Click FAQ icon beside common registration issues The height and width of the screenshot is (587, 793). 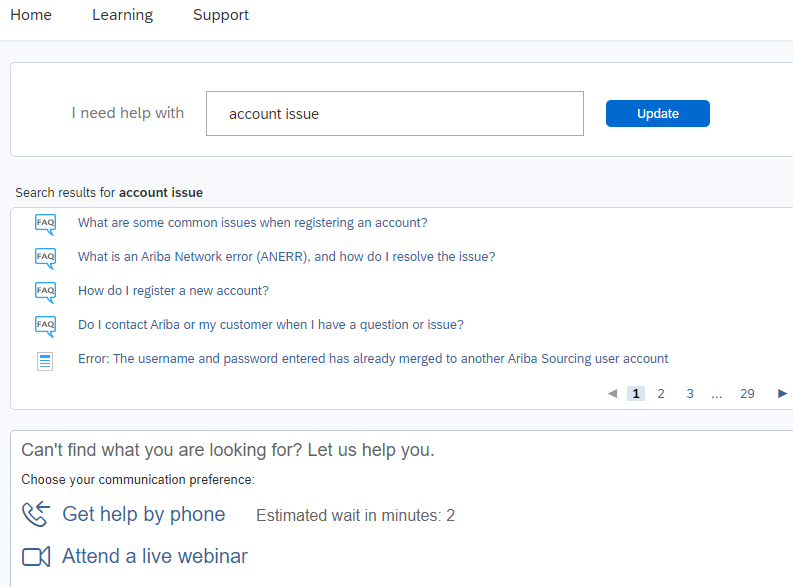[x=45, y=224]
